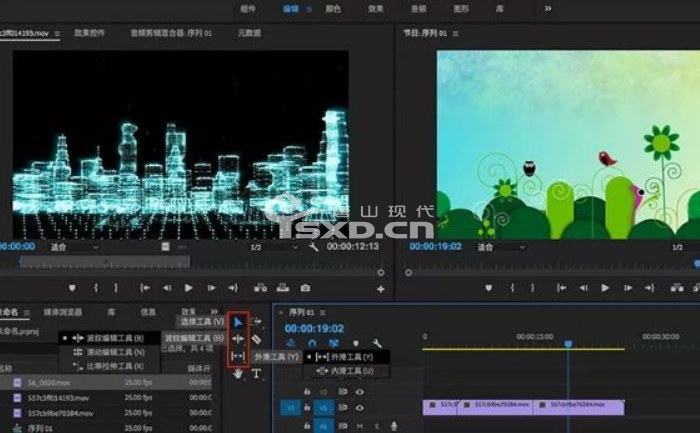The width and height of the screenshot is (700, 433).
Task: Toggle V2 track visibility eye
Action: click(x=360, y=392)
